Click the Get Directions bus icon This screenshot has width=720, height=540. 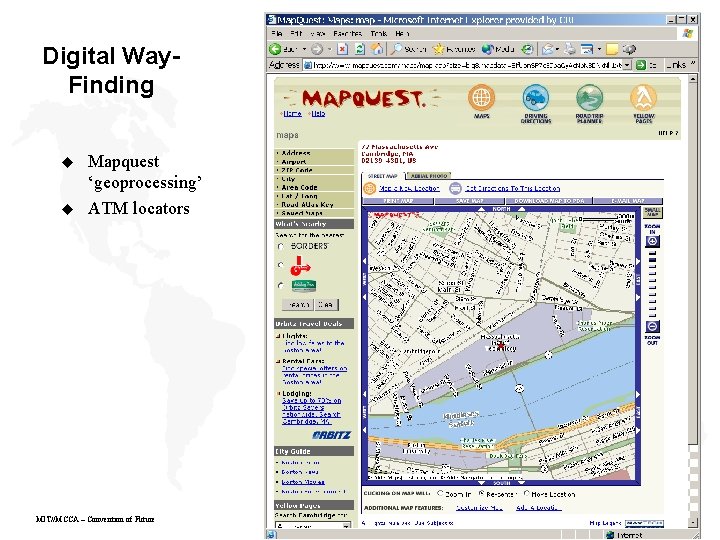click(x=455, y=188)
